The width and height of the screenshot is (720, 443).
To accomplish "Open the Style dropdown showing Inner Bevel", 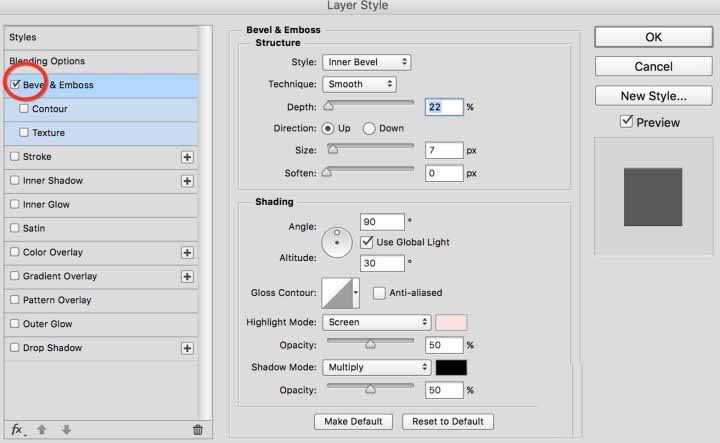I will [366, 62].
